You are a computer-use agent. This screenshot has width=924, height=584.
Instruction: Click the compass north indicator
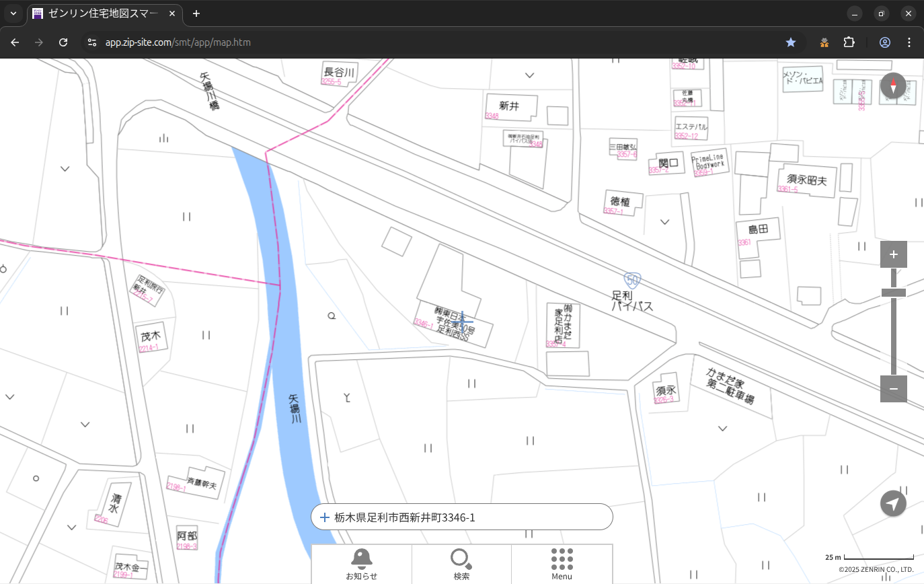[x=893, y=86]
